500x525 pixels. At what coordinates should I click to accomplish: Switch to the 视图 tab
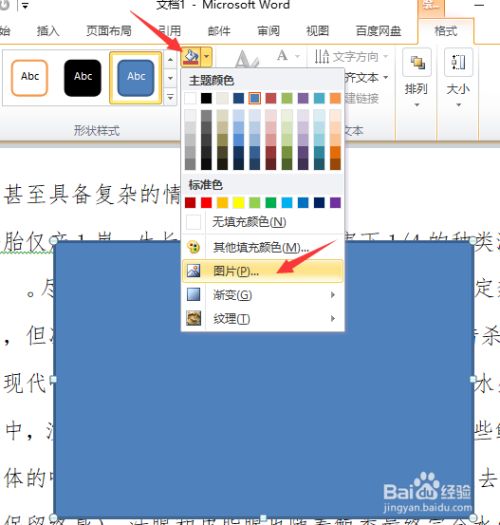(x=317, y=31)
